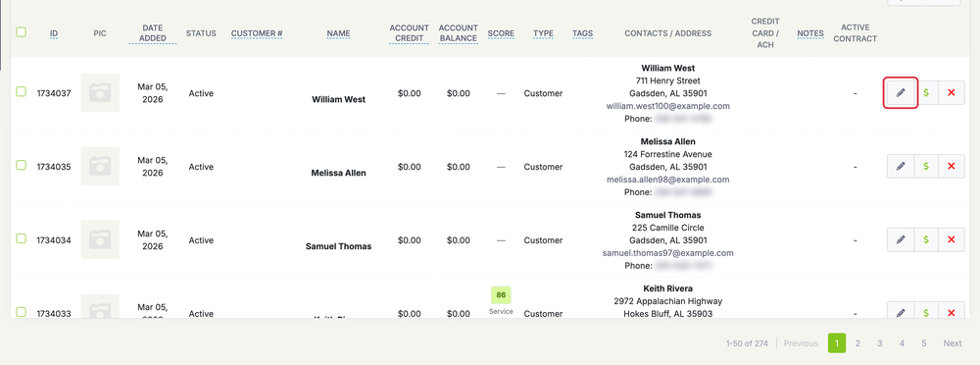980x365 pixels.
Task: Delete William West with the red X
Action: coord(952,92)
